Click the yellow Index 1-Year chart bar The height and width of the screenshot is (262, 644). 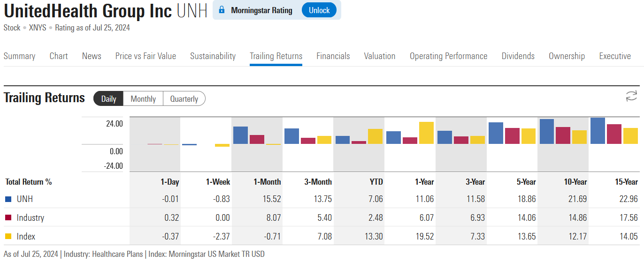click(426, 133)
